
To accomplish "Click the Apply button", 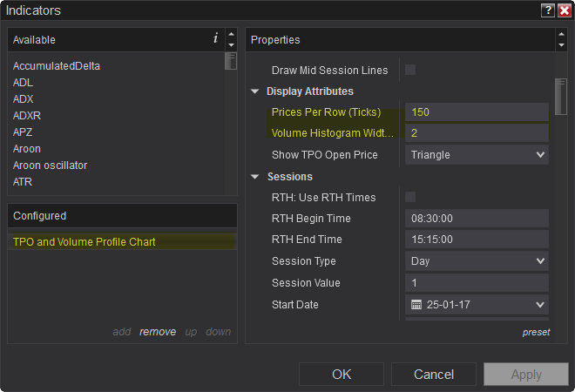I will pos(526,375).
